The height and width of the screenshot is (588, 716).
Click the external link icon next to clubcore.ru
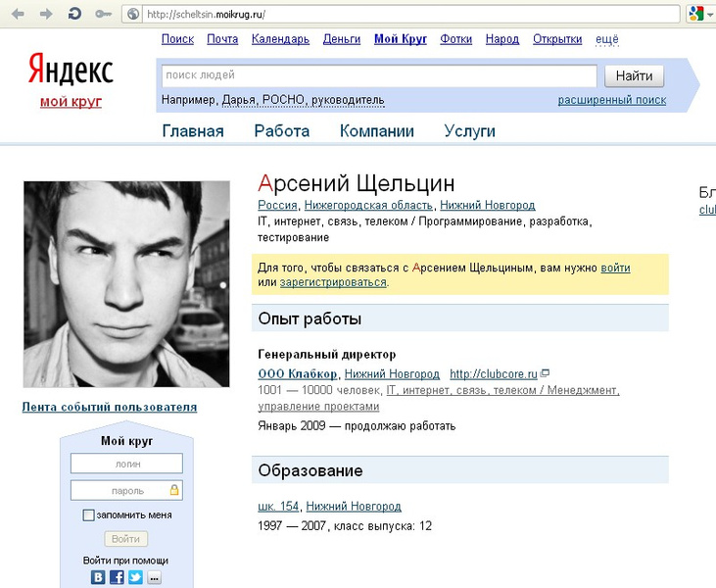(545, 373)
